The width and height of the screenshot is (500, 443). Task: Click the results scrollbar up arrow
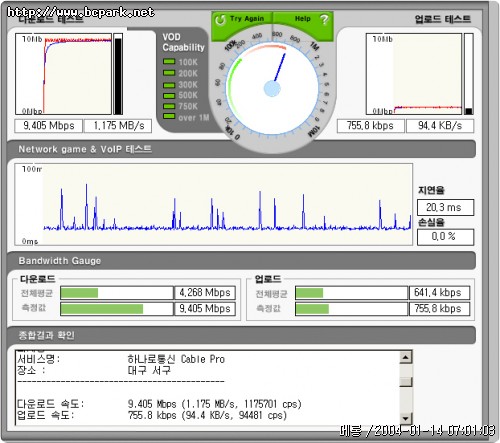pyautogui.click(x=406, y=358)
